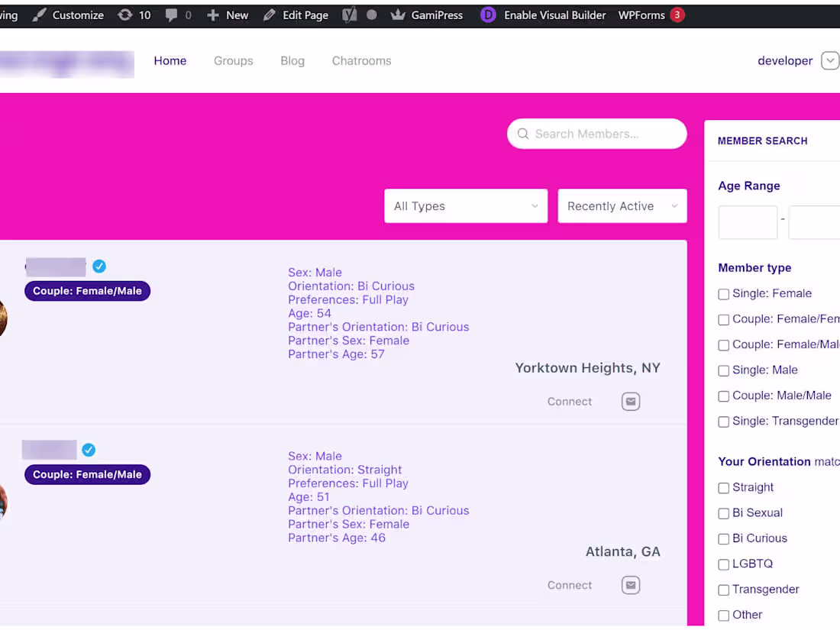Click Connect under the Atlanta member
This screenshot has width=840, height=630.
tap(569, 585)
